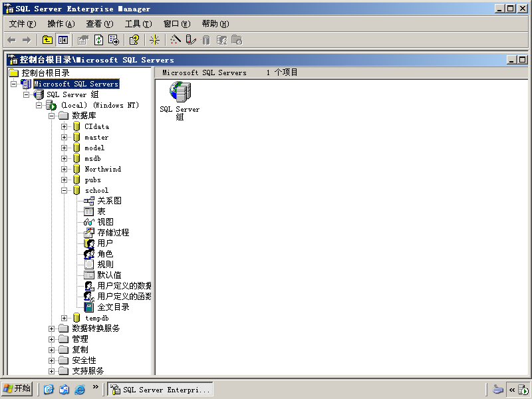Maximize the inner console window
The image size is (532, 399).
click(523, 60)
